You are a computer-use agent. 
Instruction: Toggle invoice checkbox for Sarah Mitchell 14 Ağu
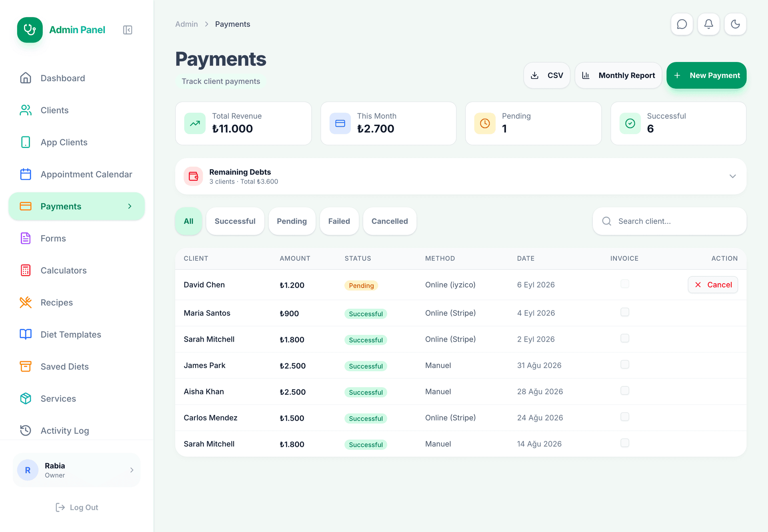click(x=624, y=443)
